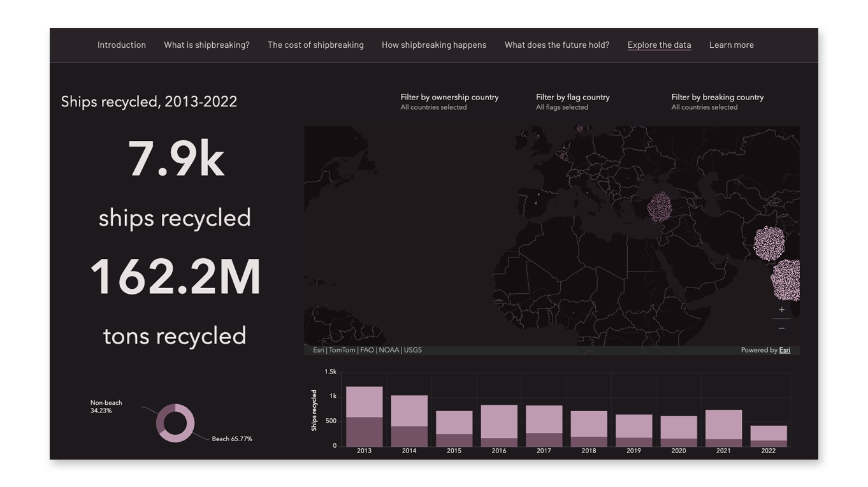Click the Ships recycled, 2013-2022 heading

(x=149, y=101)
